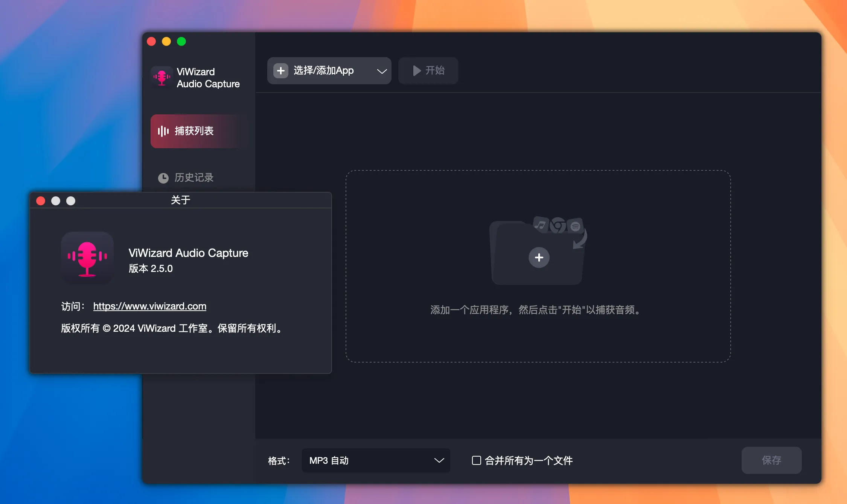Open the 选择/添加App dropdown
The height and width of the screenshot is (504, 847).
pyautogui.click(x=329, y=71)
